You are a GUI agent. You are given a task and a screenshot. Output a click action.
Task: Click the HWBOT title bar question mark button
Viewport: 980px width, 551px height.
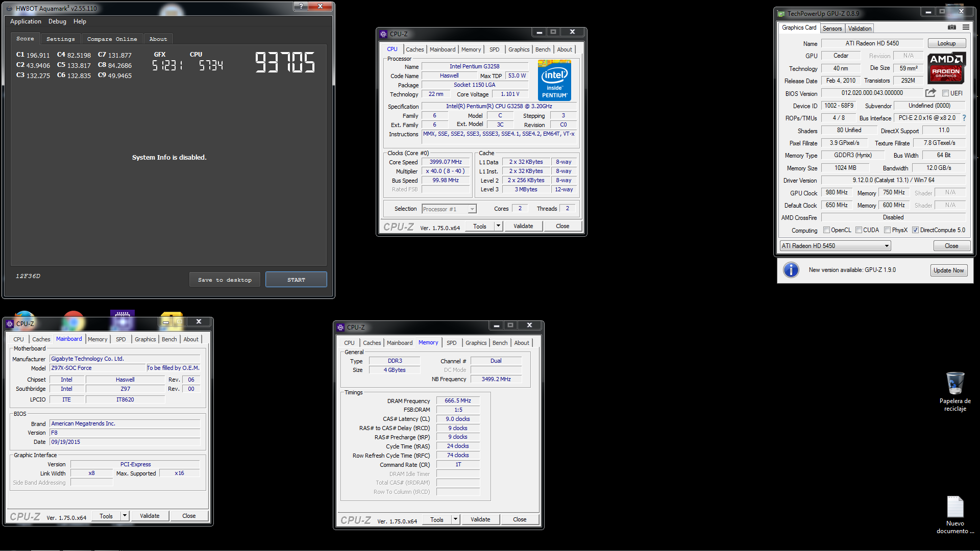tap(301, 6)
